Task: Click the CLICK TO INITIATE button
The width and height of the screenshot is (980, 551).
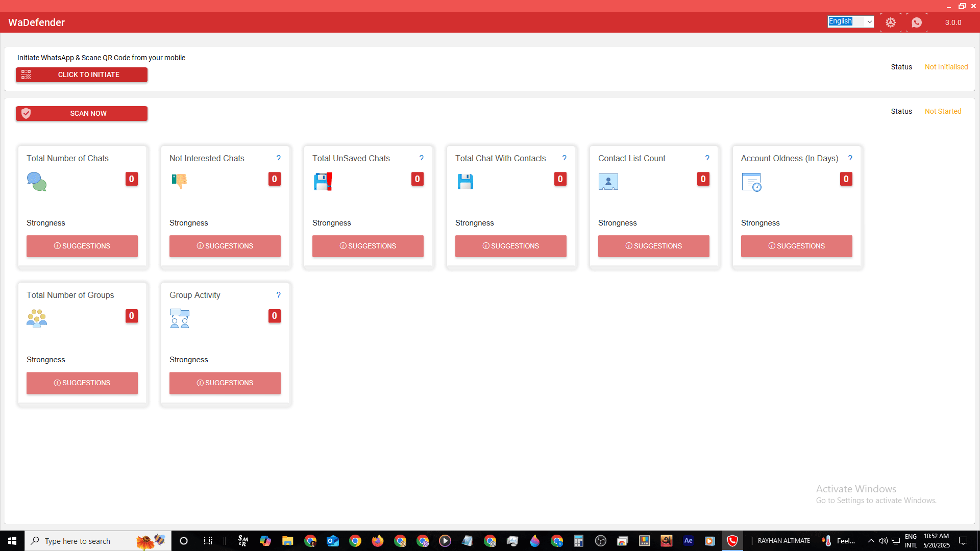Action: [x=82, y=74]
